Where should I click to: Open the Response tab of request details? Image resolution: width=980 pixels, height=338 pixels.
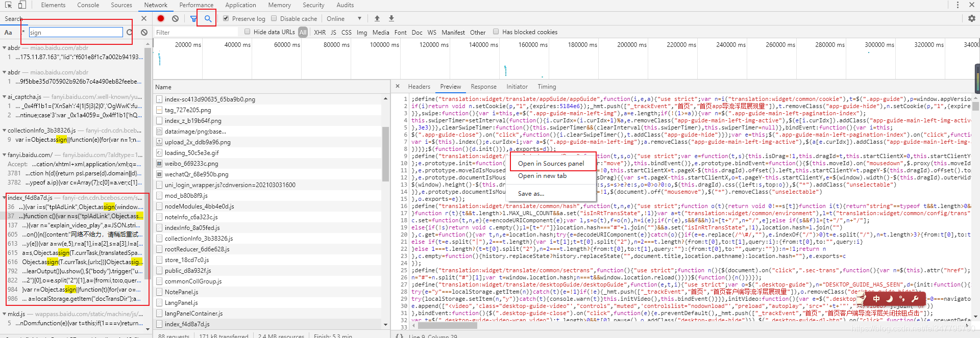click(483, 87)
